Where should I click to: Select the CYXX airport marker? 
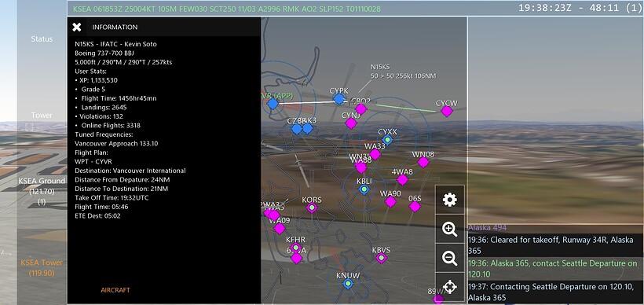coord(387,140)
